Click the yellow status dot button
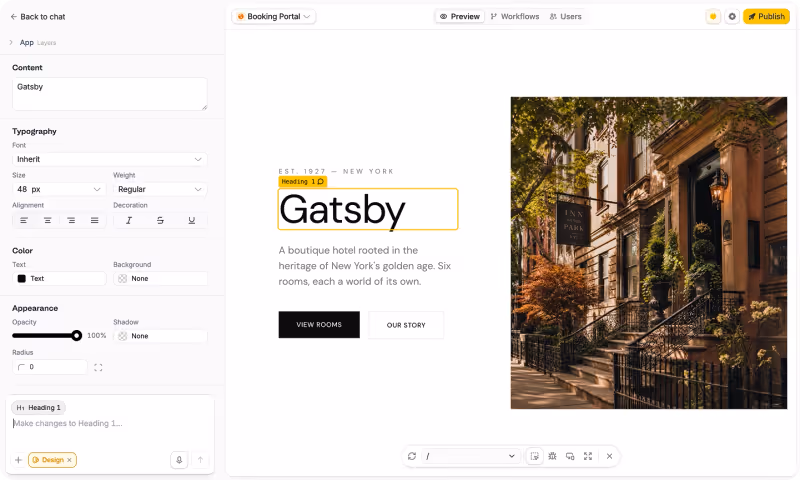 pyautogui.click(x=713, y=16)
